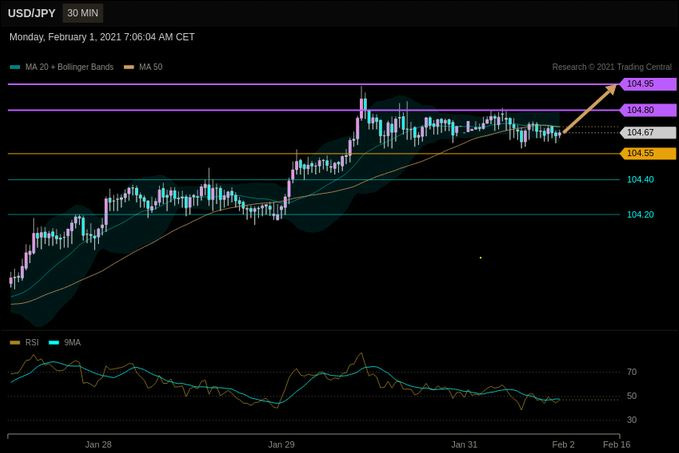The image size is (679, 453).
Task: Click the 'Feb 16' date axis label
Action: 617,444
